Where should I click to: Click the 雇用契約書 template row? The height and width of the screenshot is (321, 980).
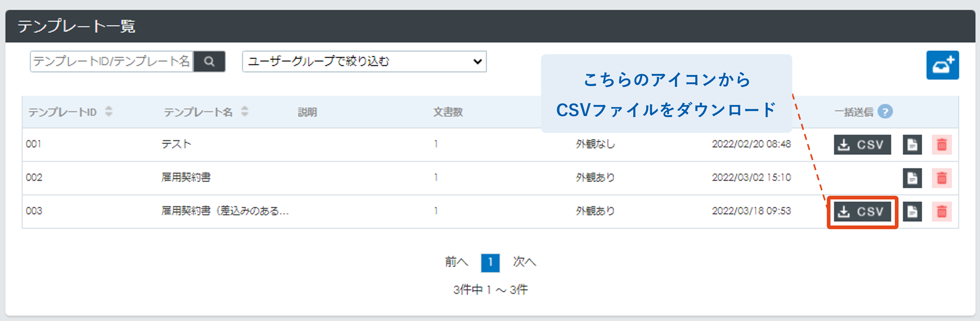click(186, 177)
